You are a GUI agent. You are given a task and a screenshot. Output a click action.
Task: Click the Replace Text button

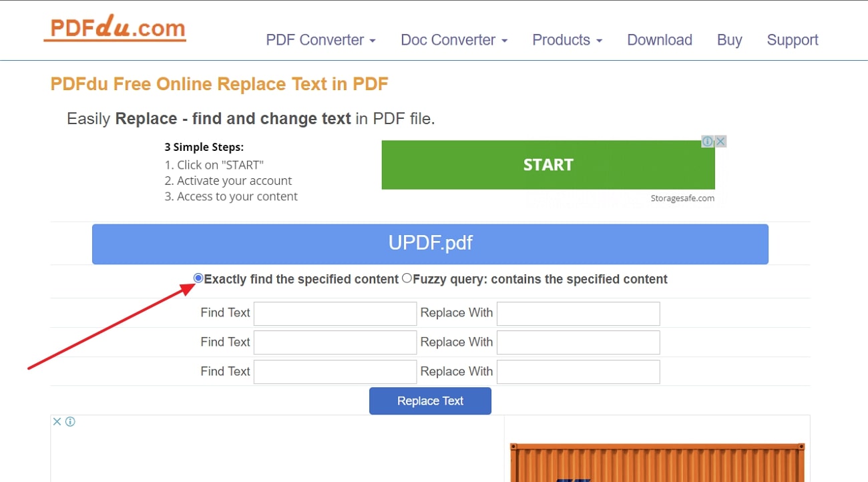pyautogui.click(x=430, y=401)
